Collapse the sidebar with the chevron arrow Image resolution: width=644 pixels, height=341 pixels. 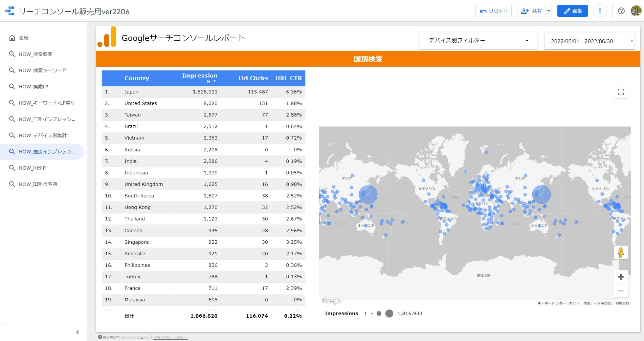click(x=77, y=332)
